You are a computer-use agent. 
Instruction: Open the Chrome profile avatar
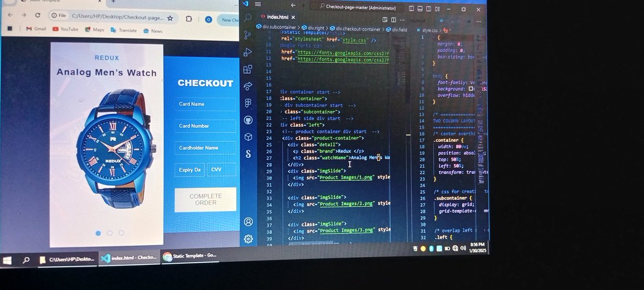click(x=208, y=20)
